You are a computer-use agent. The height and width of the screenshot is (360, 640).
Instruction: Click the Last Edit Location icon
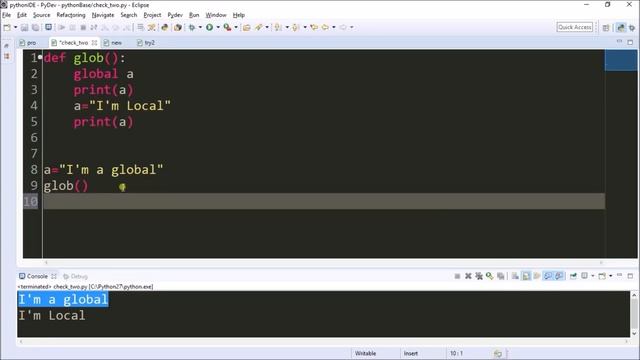[x=314, y=27]
